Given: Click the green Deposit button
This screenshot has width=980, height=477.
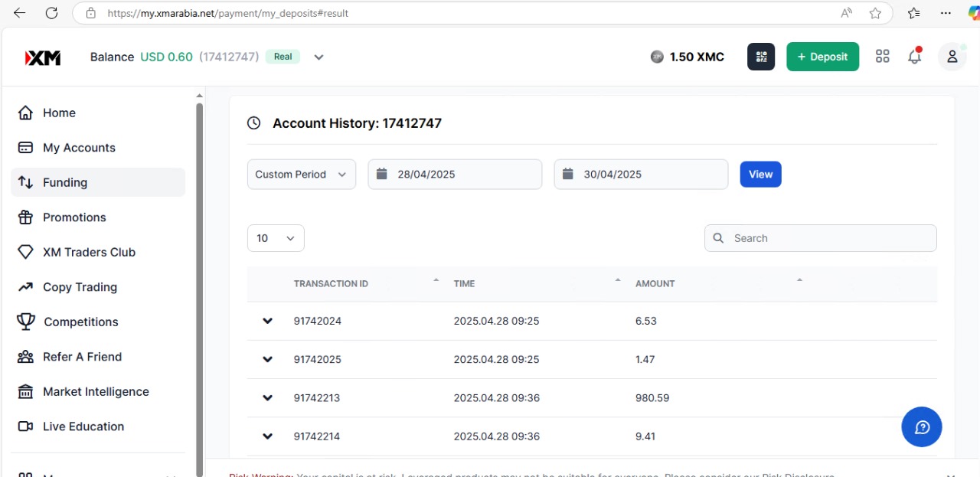Looking at the screenshot, I should coord(822,57).
